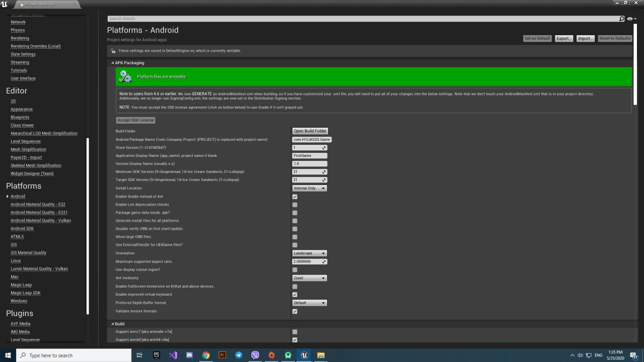This screenshot has width=644, height=362.
Task: Open Epic Games Launcher from taskbar
Action: (x=156, y=355)
